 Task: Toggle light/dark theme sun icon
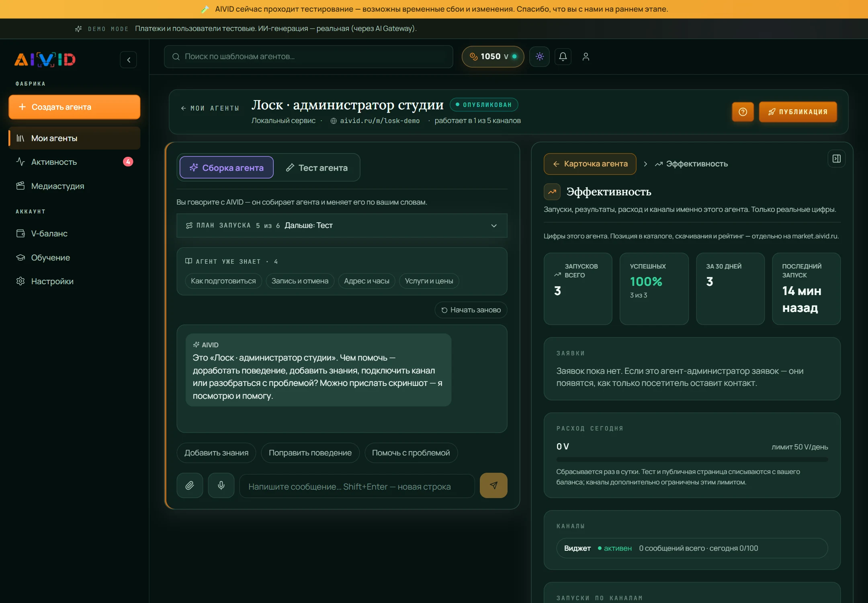click(x=540, y=57)
